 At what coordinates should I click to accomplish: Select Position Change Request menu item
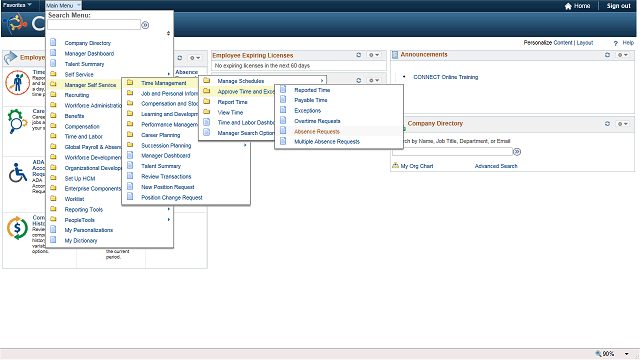(x=172, y=198)
